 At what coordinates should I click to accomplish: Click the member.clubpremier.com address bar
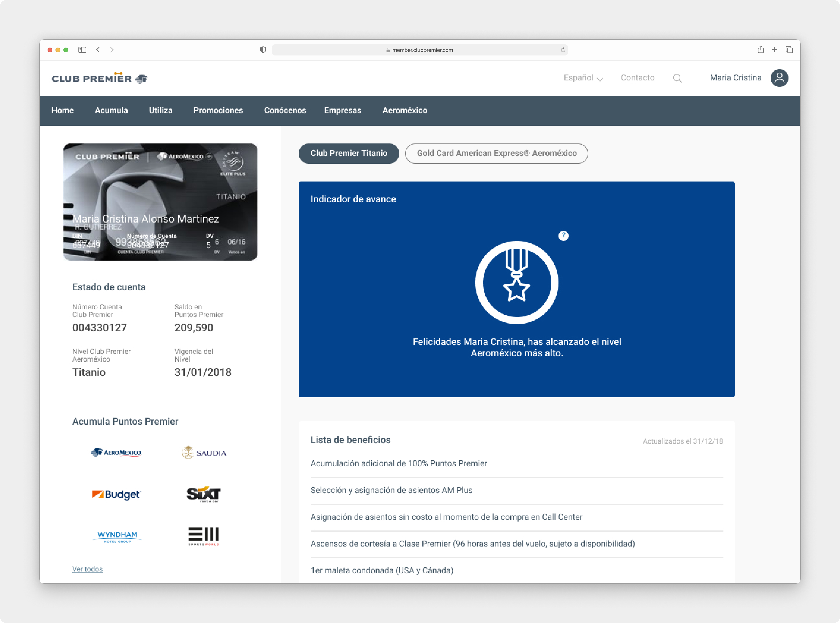coord(420,50)
